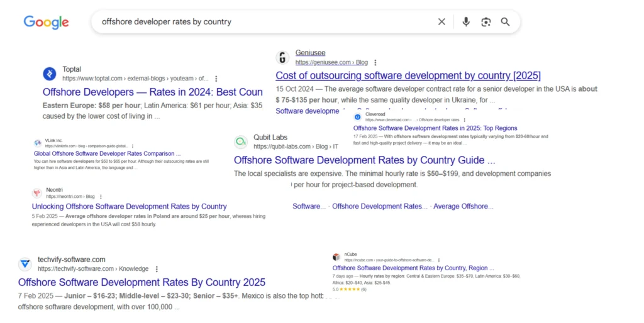Click the VLink Inc. favicon
Image resolution: width=644 pixels, height=323 pixels.
[38, 143]
